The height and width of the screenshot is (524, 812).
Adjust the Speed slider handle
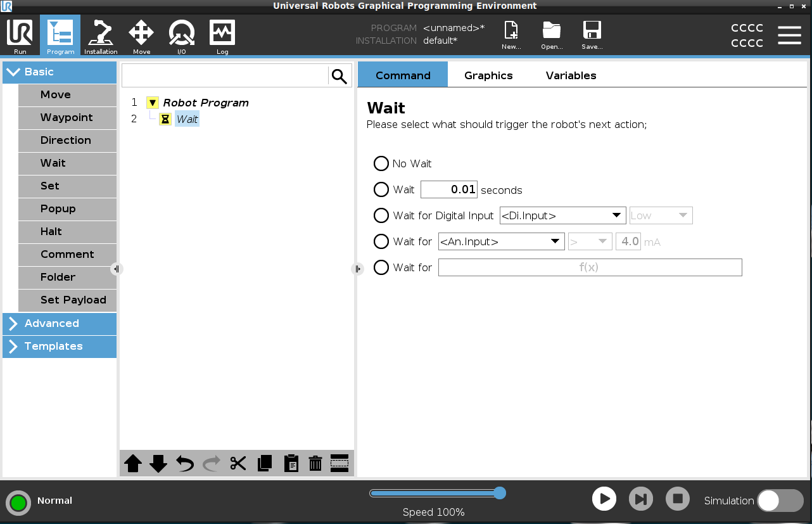[500, 494]
